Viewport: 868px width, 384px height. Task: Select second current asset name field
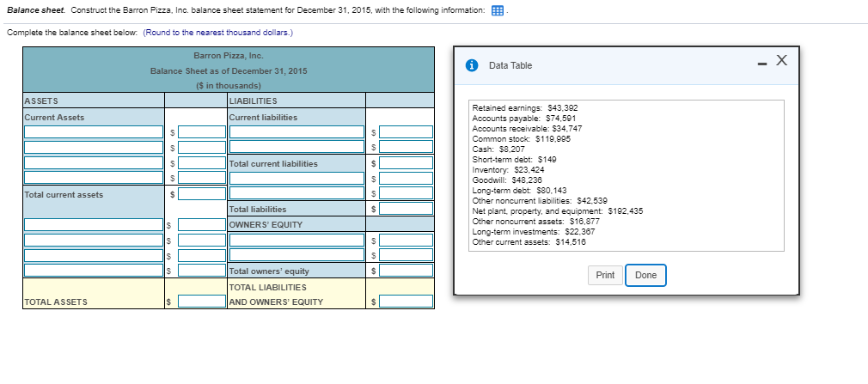94,147
